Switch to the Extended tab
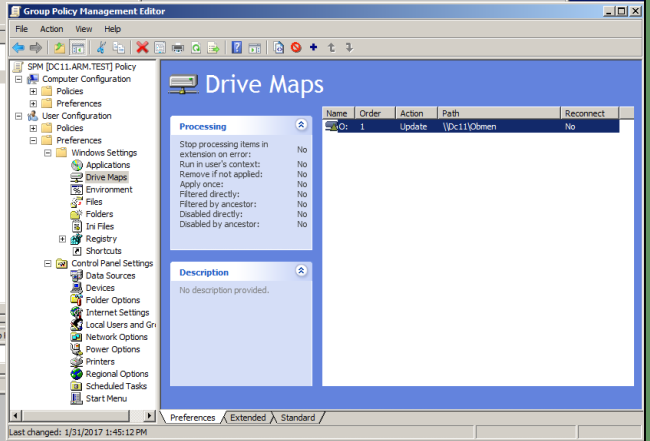The image size is (650, 441). coord(248,417)
